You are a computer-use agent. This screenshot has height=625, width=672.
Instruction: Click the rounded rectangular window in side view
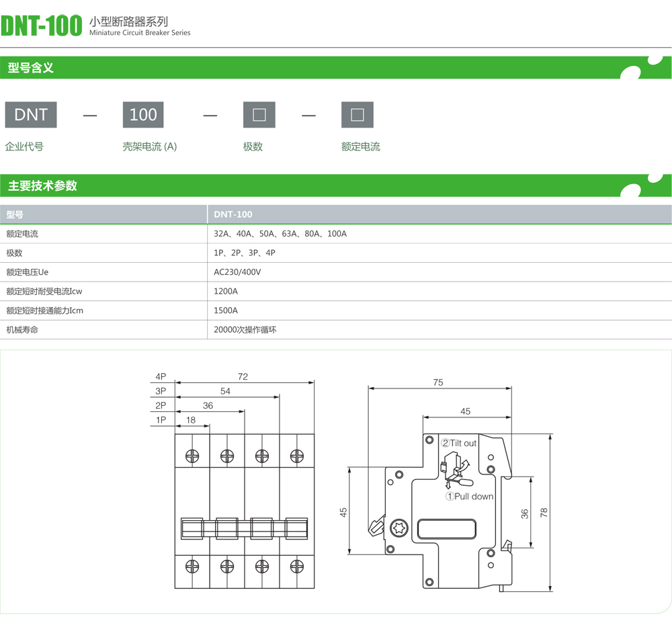[446, 530]
